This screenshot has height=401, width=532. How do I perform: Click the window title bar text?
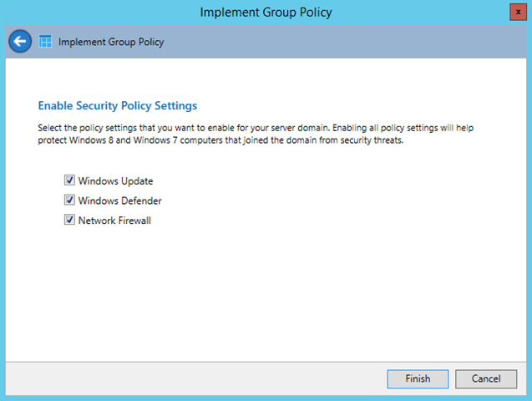click(266, 13)
